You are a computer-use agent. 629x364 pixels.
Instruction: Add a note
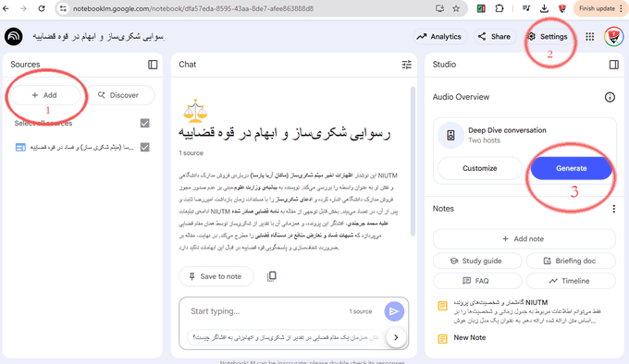coord(524,238)
